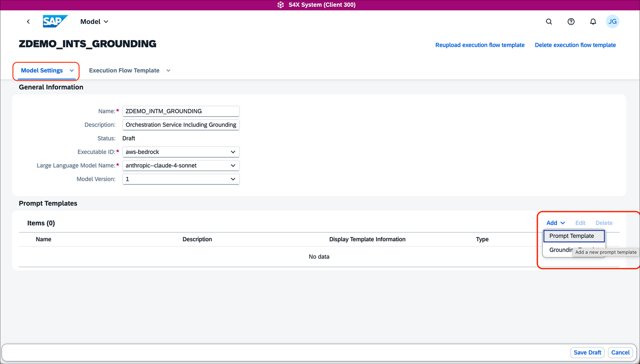Expand the Model navigation dropdown
The width and height of the screenshot is (640, 364).
[94, 21]
